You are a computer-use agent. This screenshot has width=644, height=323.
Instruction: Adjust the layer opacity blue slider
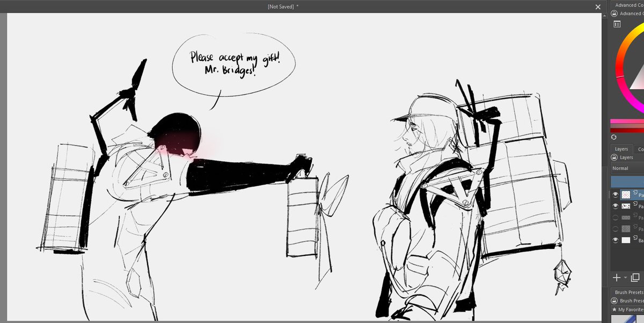point(627,181)
